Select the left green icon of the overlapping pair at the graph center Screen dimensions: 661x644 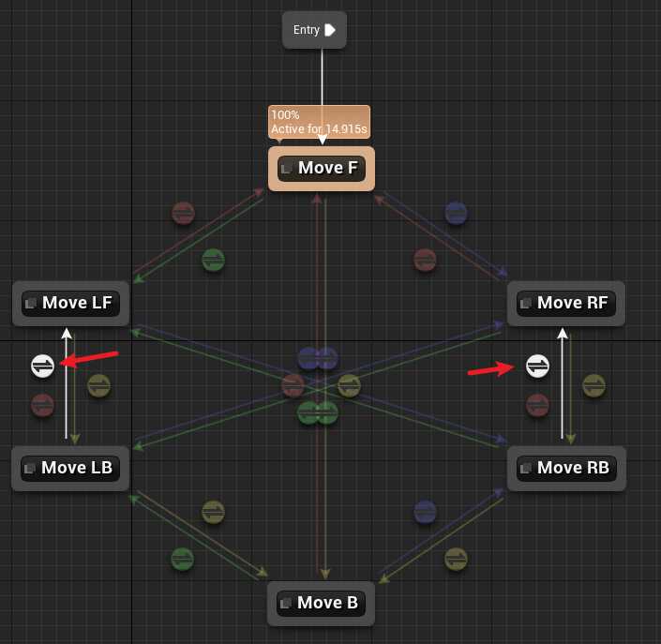click(308, 412)
